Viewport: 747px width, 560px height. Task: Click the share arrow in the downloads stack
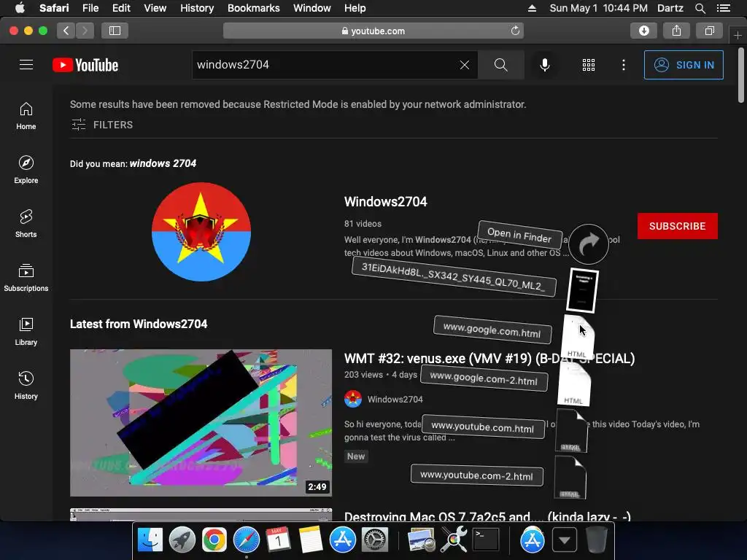click(x=589, y=244)
